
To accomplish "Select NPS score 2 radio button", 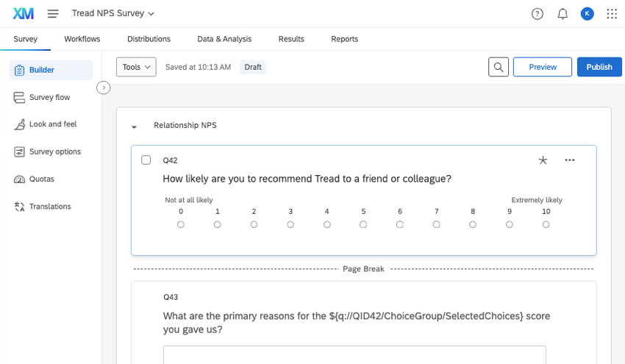I will point(254,224).
